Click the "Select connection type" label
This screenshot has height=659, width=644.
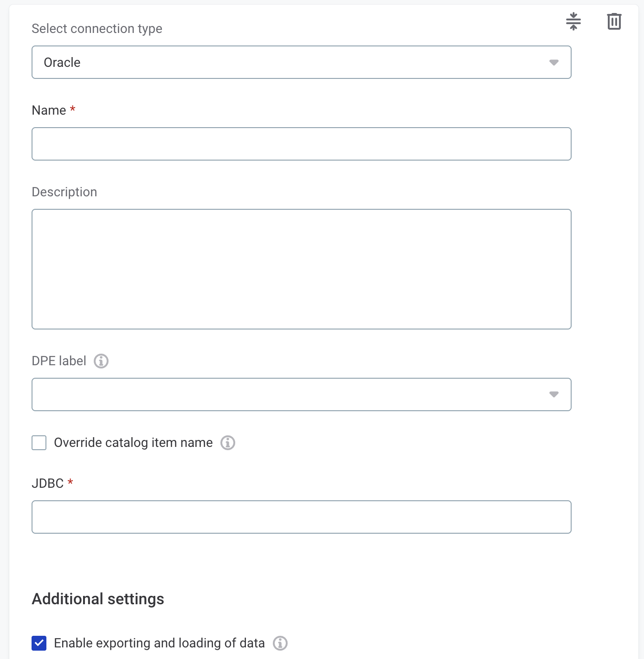pos(97,29)
